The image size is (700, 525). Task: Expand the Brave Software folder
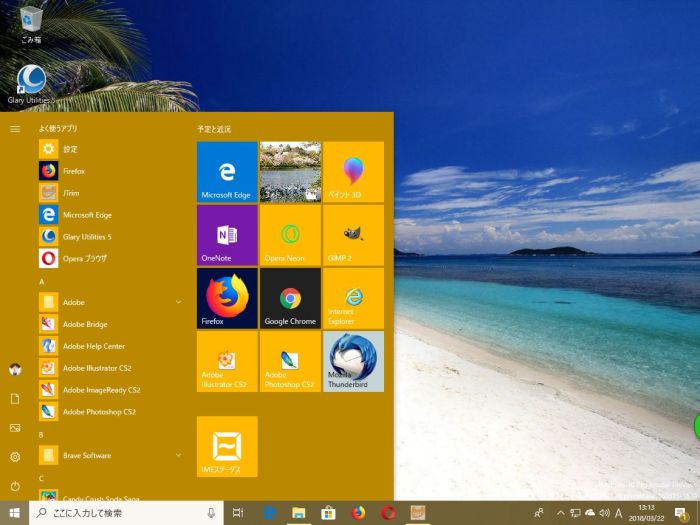[178, 455]
